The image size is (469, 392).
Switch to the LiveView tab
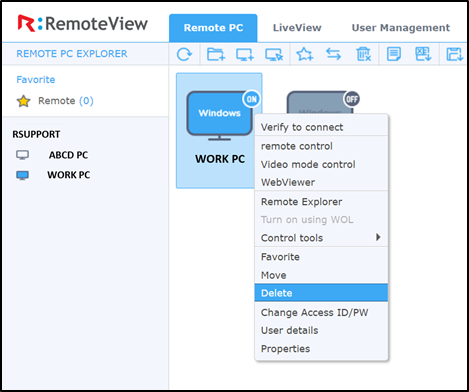pos(297,28)
